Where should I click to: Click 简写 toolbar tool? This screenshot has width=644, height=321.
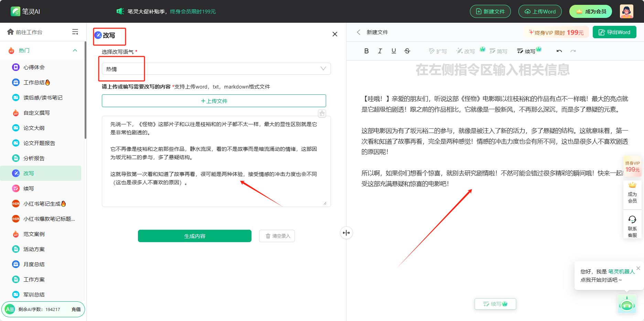point(498,51)
